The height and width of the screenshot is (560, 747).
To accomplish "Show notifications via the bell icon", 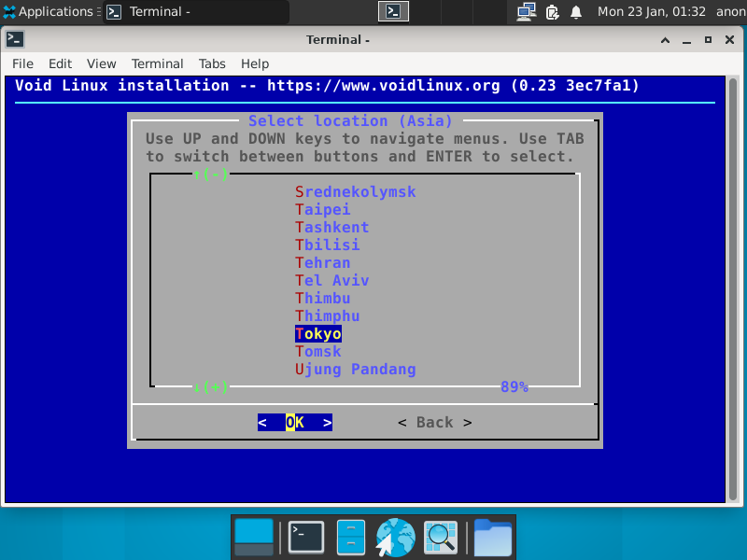I will [x=576, y=11].
